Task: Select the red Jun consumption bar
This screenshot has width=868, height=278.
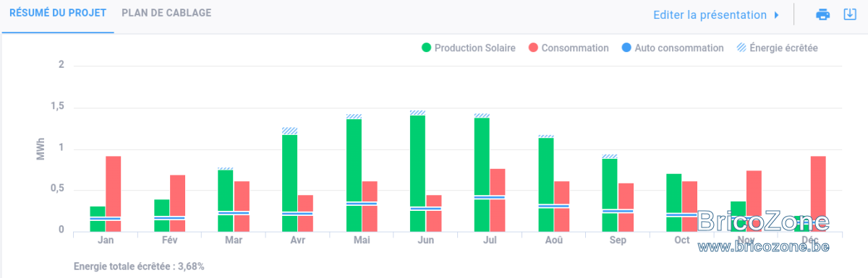Action: coord(433,213)
